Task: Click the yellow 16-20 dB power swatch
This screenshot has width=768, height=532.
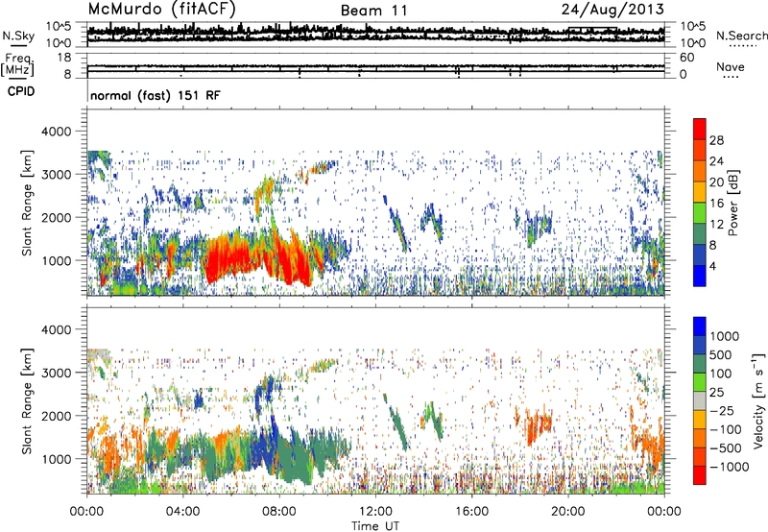Action: tap(700, 192)
